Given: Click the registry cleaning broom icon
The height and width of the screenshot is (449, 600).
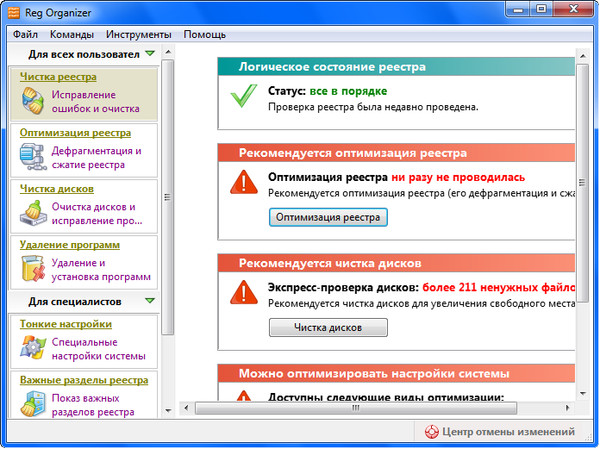Looking at the screenshot, I should [x=32, y=101].
